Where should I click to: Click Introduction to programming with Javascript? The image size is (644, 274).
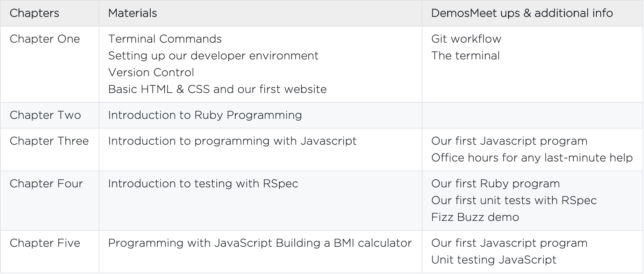(232, 141)
